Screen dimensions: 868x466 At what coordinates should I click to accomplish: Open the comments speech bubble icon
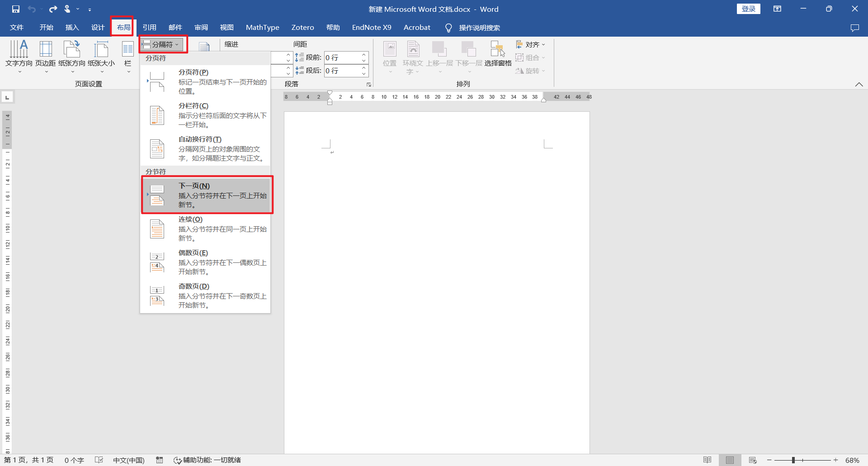coord(854,28)
